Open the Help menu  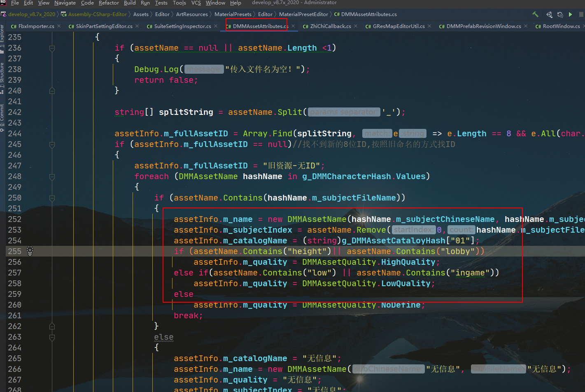coord(235,2)
